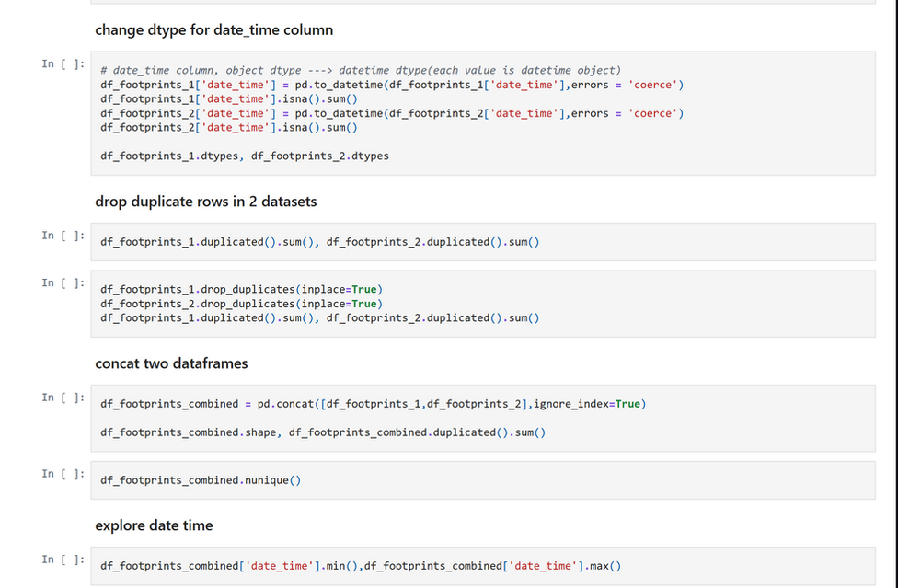
Task: Click the 'coerce' string in the first code cell
Action: click(x=654, y=84)
